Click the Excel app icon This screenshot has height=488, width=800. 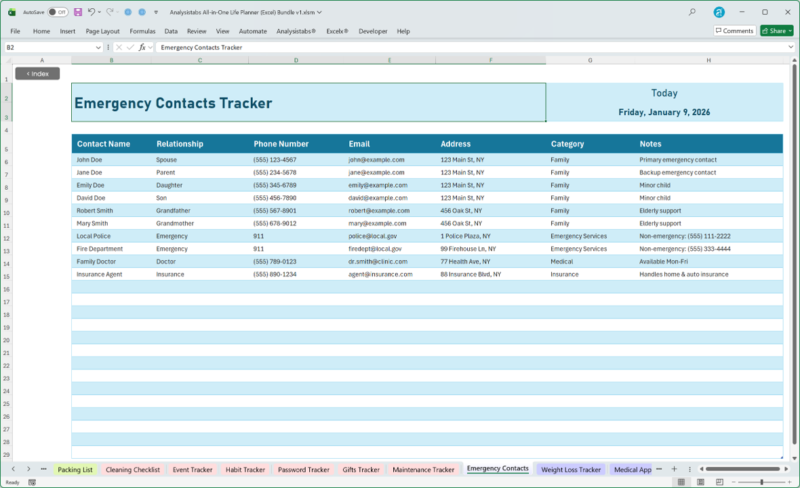point(12,12)
